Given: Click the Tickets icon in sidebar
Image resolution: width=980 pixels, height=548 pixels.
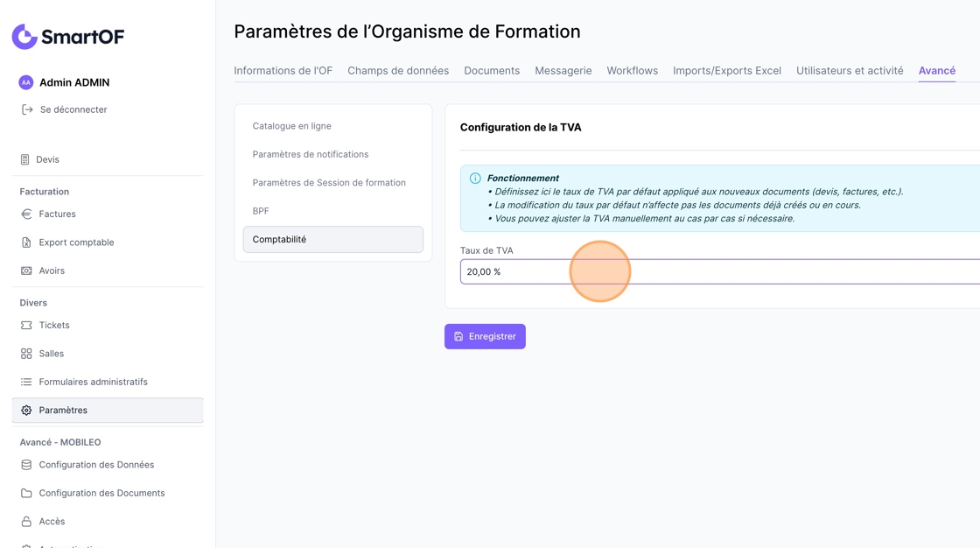Looking at the screenshot, I should point(26,326).
